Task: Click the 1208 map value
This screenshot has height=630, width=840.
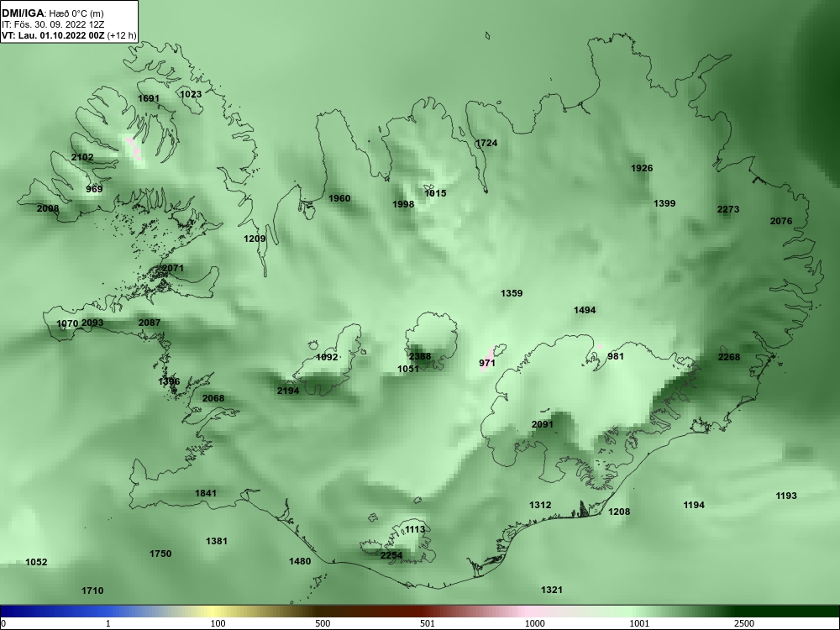Action: [x=619, y=512]
